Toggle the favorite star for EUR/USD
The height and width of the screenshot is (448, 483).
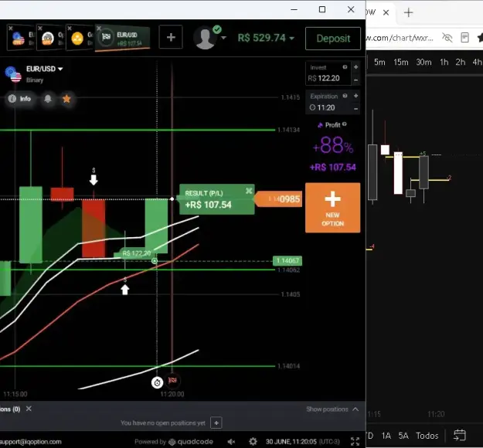pyautogui.click(x=66, y=99)
